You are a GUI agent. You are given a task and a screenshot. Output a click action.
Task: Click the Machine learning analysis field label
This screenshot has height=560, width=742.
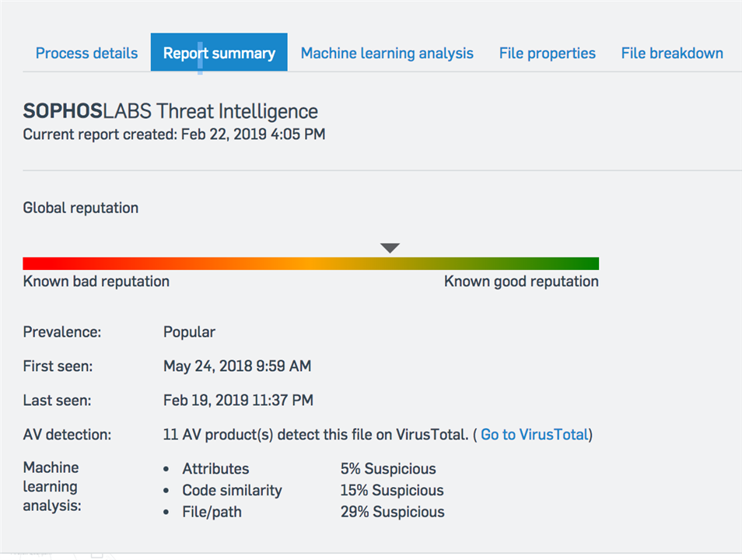[x=52, y=487]
